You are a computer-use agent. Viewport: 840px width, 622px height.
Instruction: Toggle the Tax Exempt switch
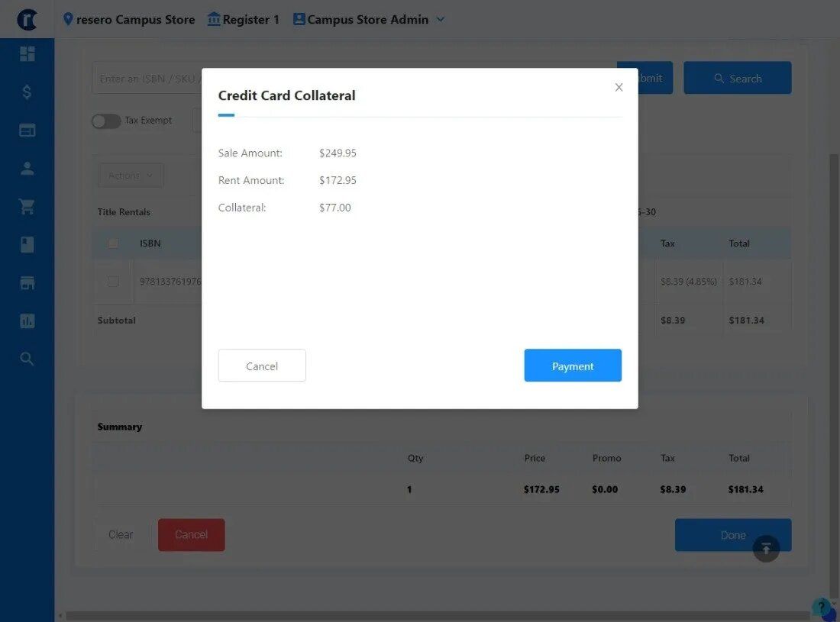[x=106, y=120]
